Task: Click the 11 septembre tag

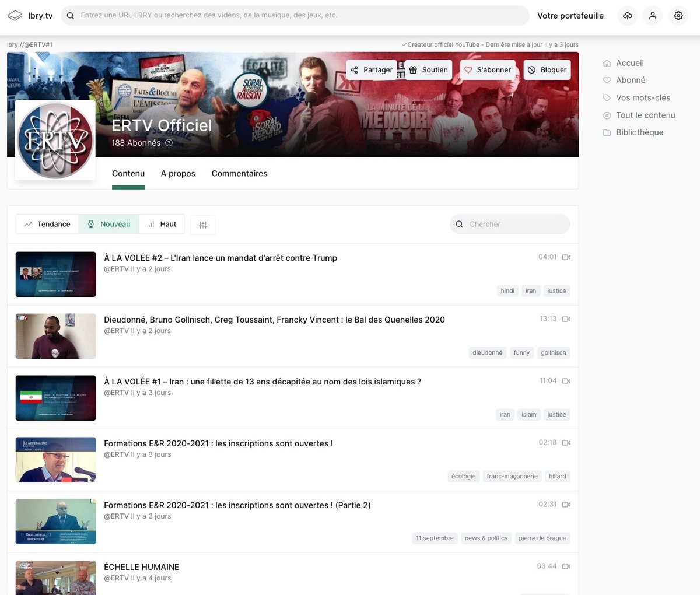Action: tap(435, 538)
